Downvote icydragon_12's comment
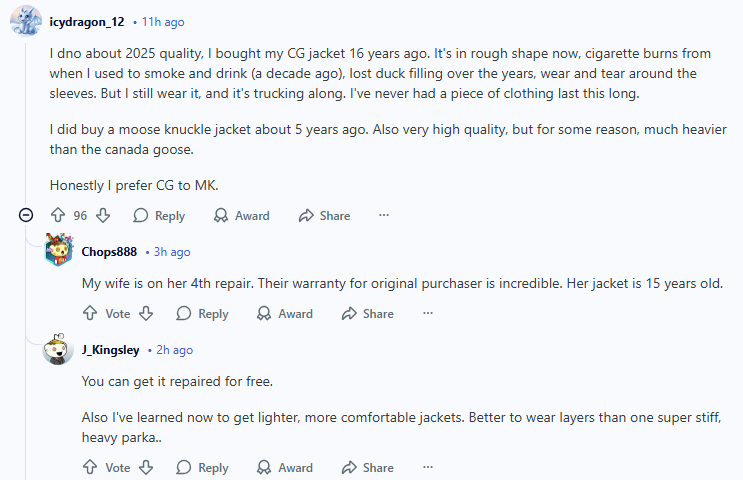Viewport: 743px width, 480px height. (x=103, y=216)
